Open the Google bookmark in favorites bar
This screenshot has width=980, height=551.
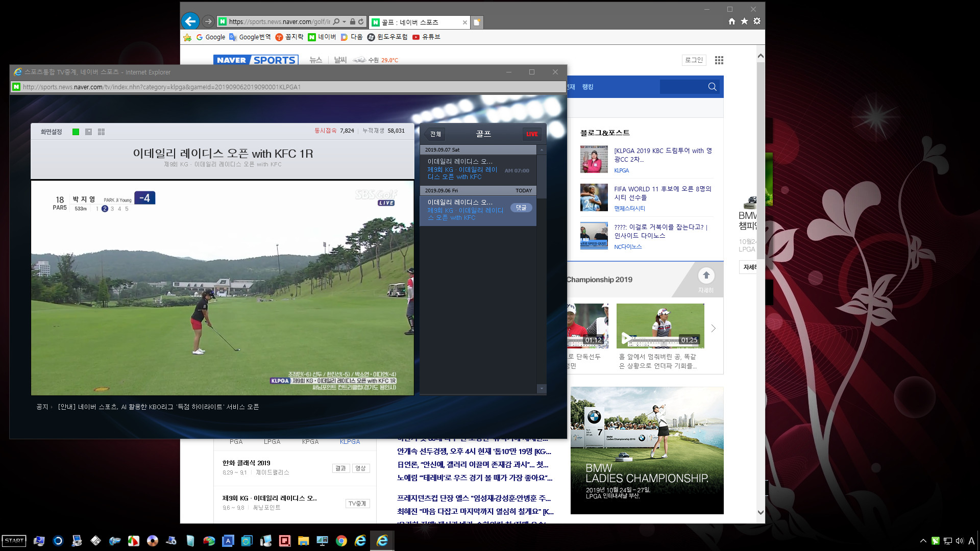[x=211, y=37]
